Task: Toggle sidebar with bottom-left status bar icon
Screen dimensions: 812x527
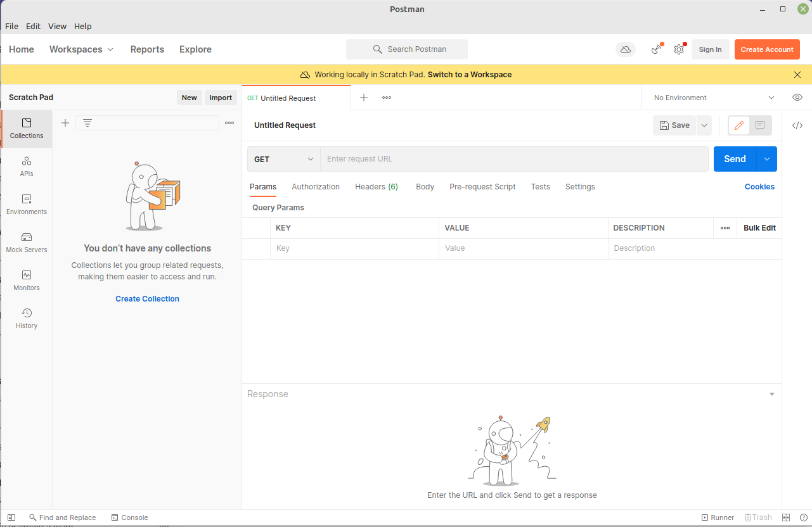Action: point(11,517)
